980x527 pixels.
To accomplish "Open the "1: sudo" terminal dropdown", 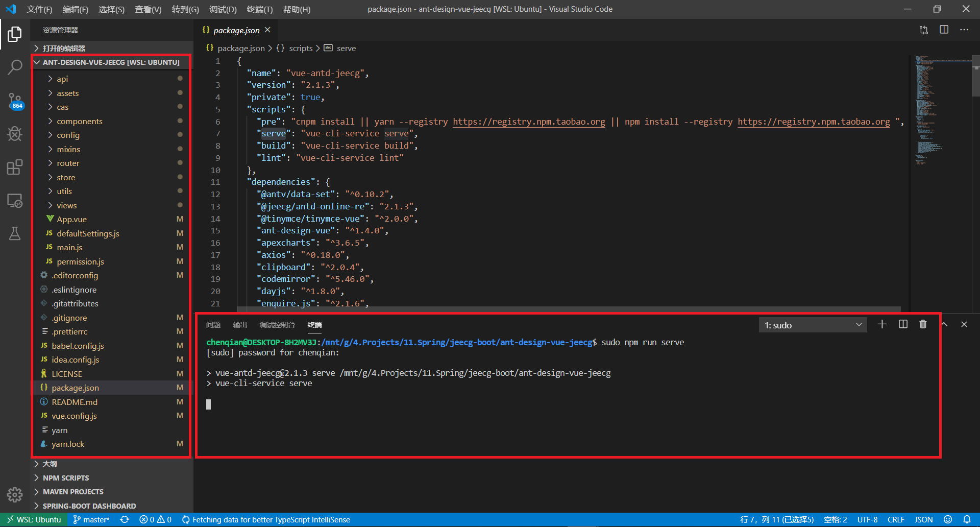I will pos(813,325).
